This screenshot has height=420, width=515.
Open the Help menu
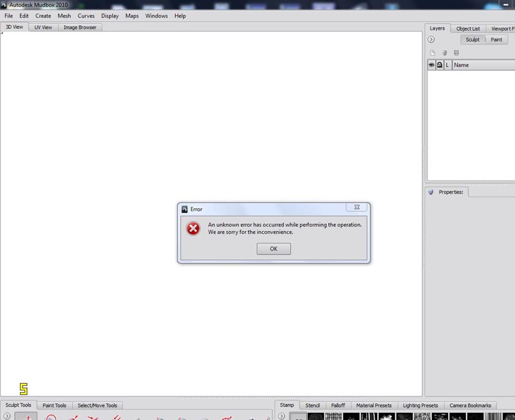click(180, 15)
